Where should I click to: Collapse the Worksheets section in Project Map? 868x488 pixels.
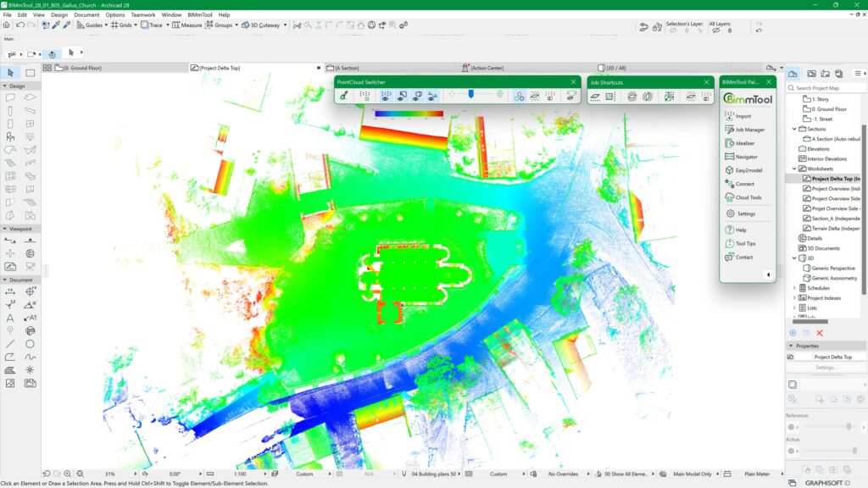coord(794,169)
